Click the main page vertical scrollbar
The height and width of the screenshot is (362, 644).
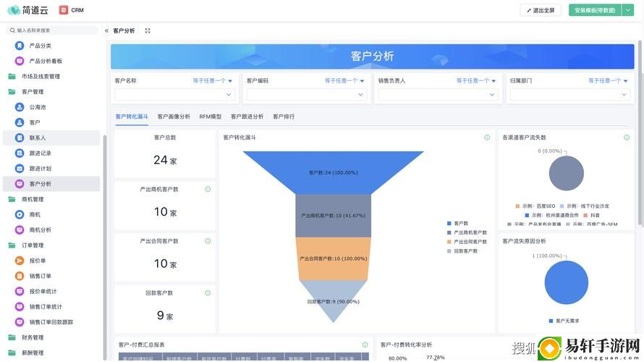[x=640, y=132]
